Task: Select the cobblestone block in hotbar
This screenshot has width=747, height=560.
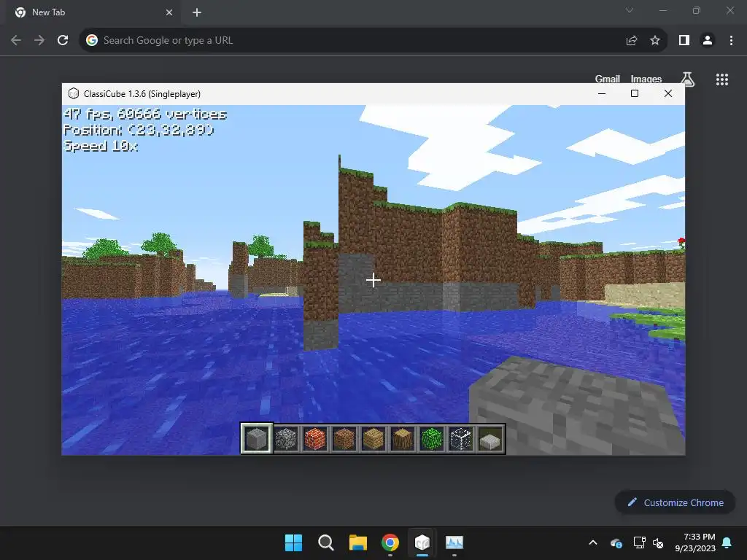Action: point(286,438)
